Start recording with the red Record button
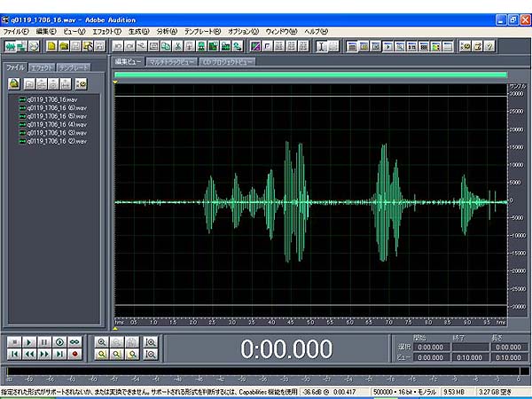532x399 pixels. (74, 354)
